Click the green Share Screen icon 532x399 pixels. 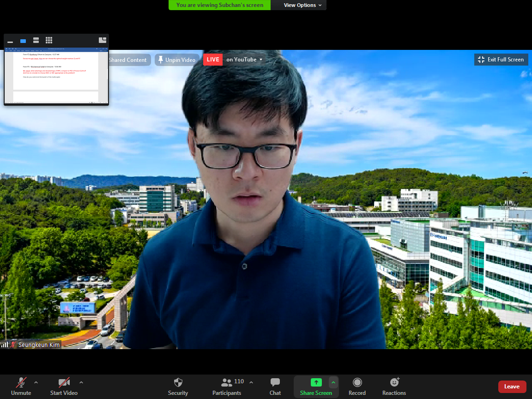click(x=316, y=382)
